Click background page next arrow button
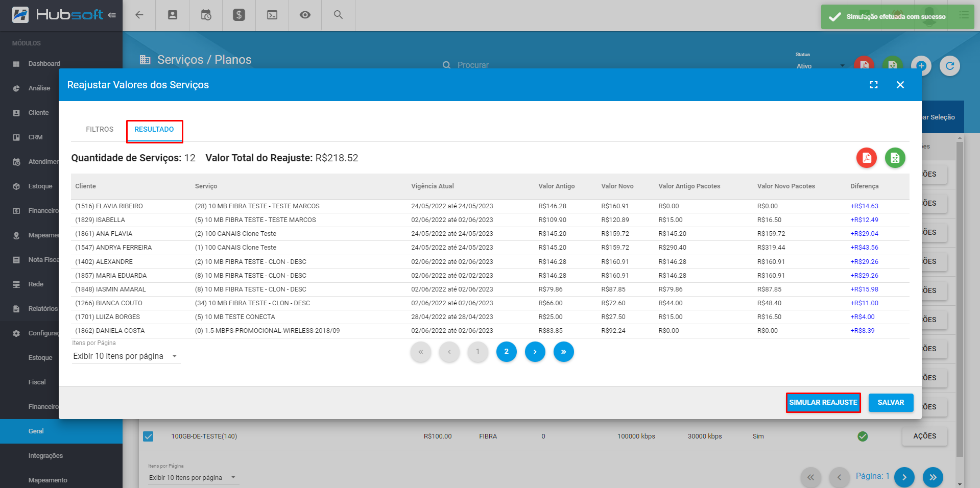Screen dimensions: 980x488 click(904, 477)
